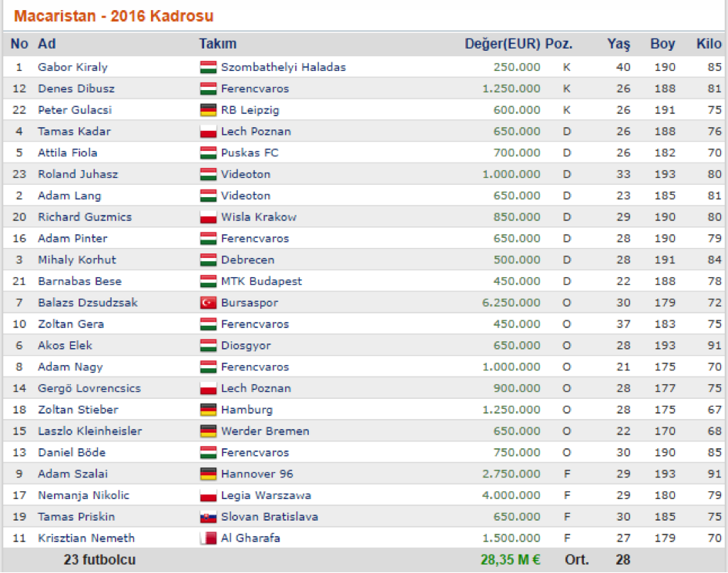728x573 pixels.
Task: Open the Wisla Krakow team link
Action: pos(259,217)
